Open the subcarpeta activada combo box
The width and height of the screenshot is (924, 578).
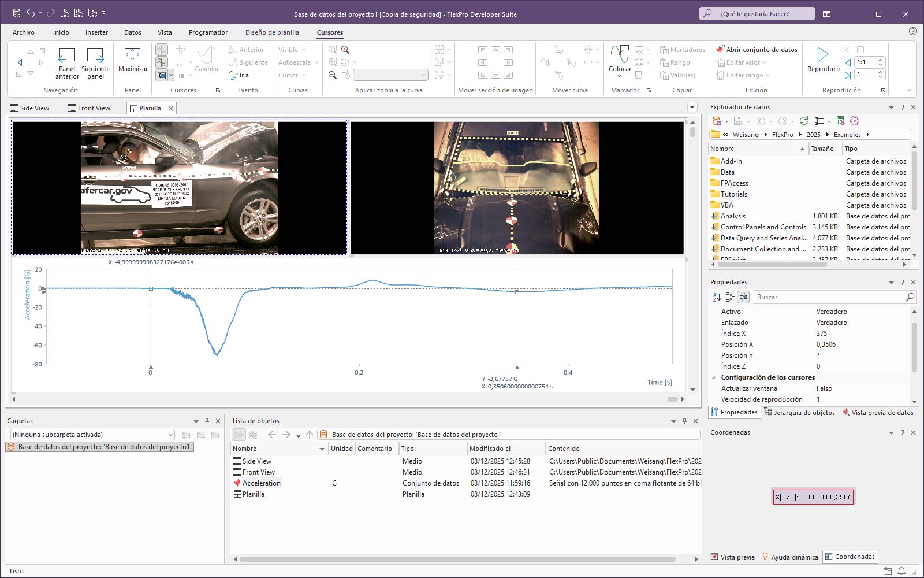coord(170,435)
